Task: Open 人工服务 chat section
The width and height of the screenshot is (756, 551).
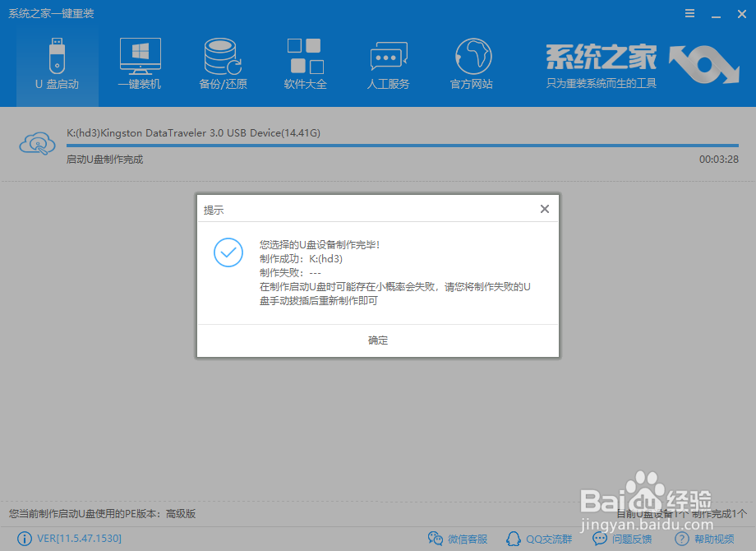Action: 388,64
